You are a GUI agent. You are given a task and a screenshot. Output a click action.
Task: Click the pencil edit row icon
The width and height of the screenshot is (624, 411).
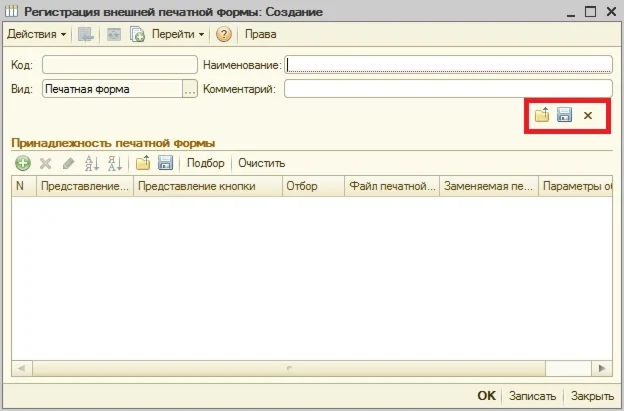tap(68, 163)
